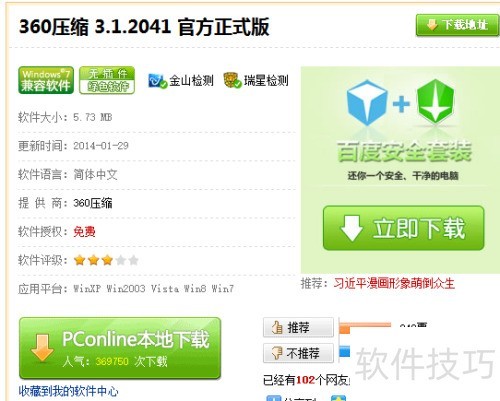This screenshot has height=401, width=500.
Task: Click the 百度安全套装 banner title
Action: [404, 152]
